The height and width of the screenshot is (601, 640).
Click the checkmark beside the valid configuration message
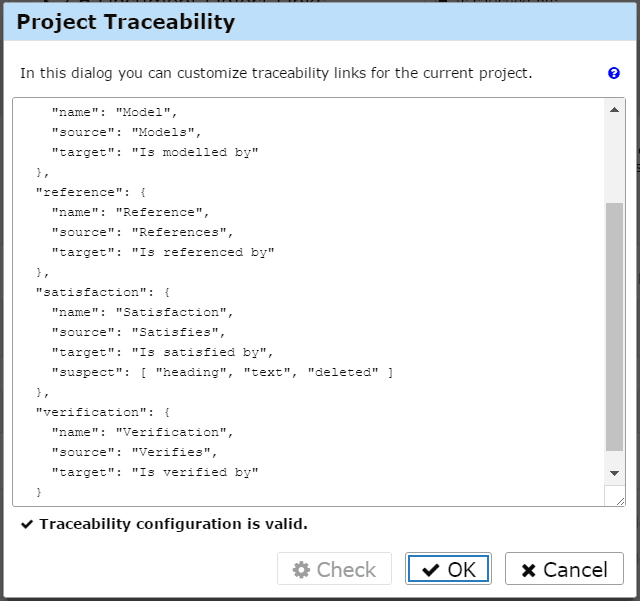point(27,524)
